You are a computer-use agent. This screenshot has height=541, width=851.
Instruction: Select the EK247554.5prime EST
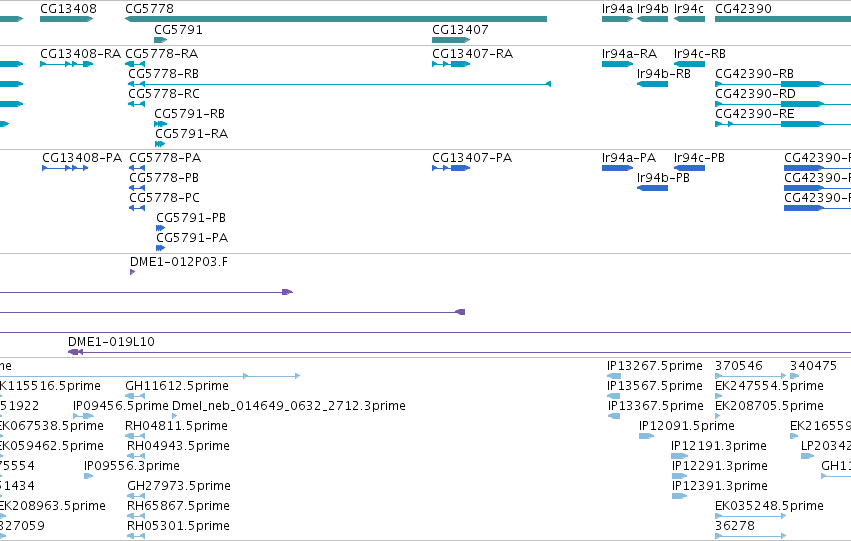pos(719,396)
